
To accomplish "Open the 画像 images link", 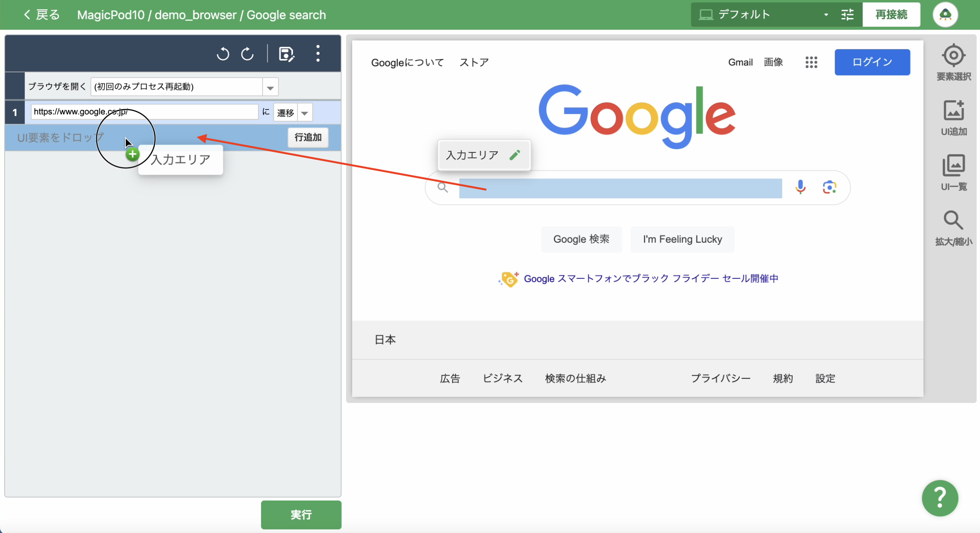I will [773, 62].
